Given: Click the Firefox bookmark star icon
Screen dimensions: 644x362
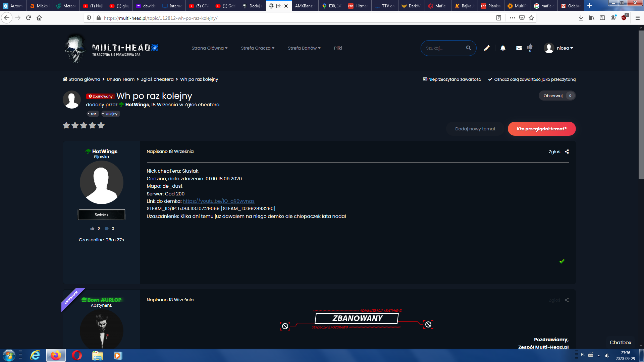Looking at the screenshot, I should pyautogui.click(x=531, y=18).
